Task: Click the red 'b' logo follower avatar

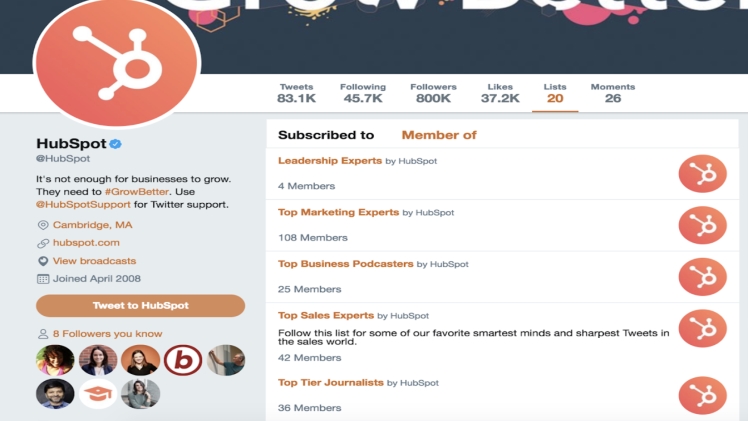Action: click(183, 360)
